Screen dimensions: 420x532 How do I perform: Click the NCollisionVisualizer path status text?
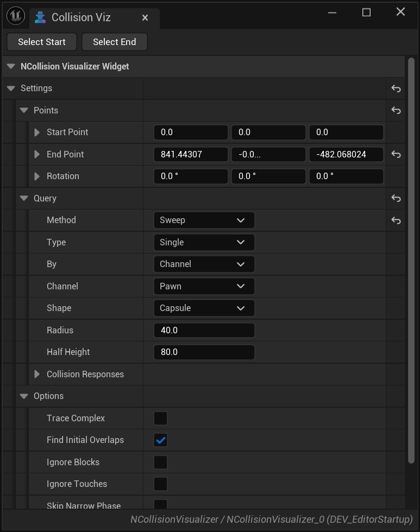[272, 520]
